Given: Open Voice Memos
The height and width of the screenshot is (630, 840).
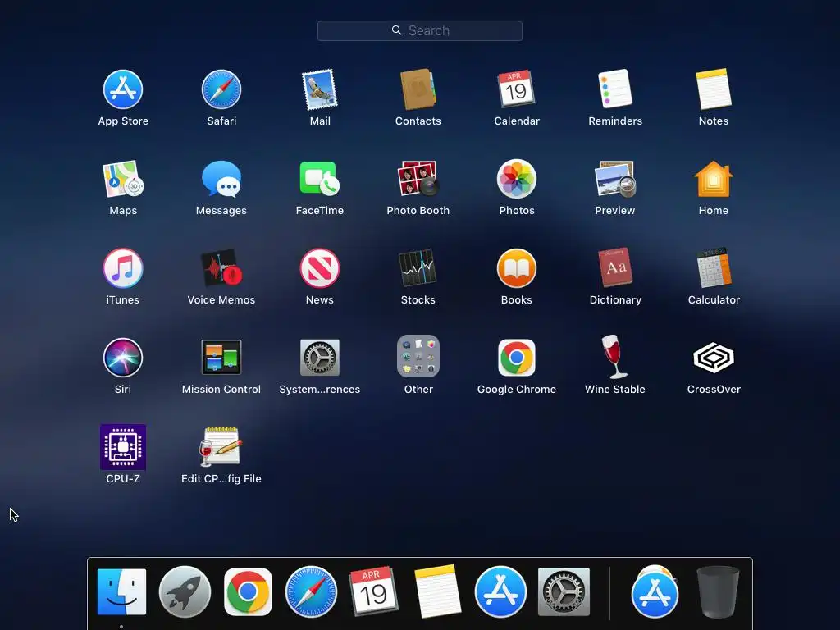Looking at the screenshot, I should click(221, 268).
